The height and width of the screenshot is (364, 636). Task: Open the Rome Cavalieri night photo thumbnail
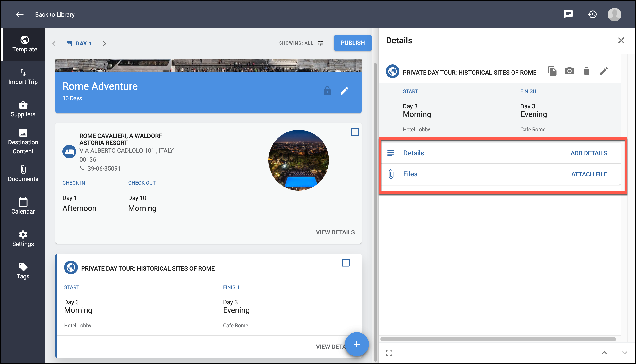point(298,160)
